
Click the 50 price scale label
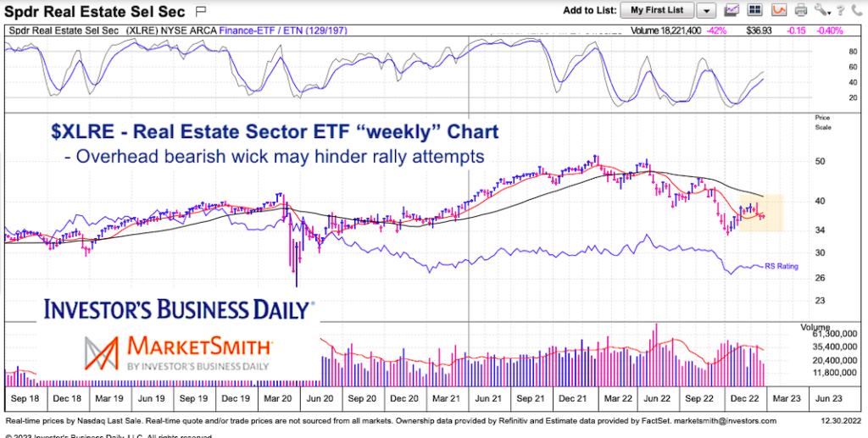point(820,162)
